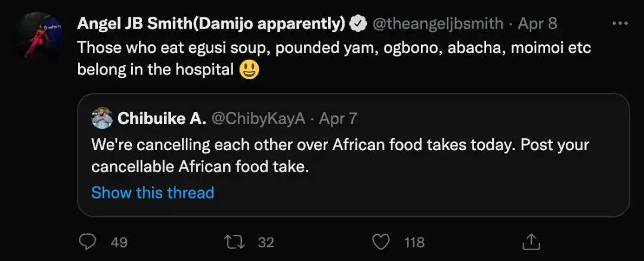Click the Chibuike A. name in quote
This screenshot has width=644, height=261.
(x=162, y=119)
